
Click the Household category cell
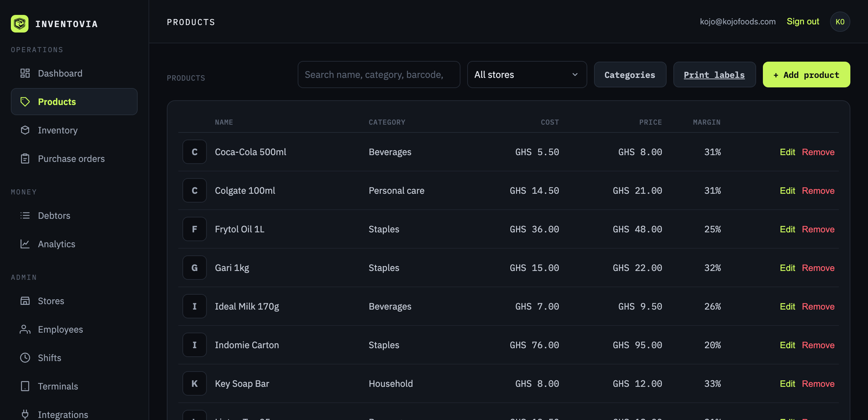[391, 384]
